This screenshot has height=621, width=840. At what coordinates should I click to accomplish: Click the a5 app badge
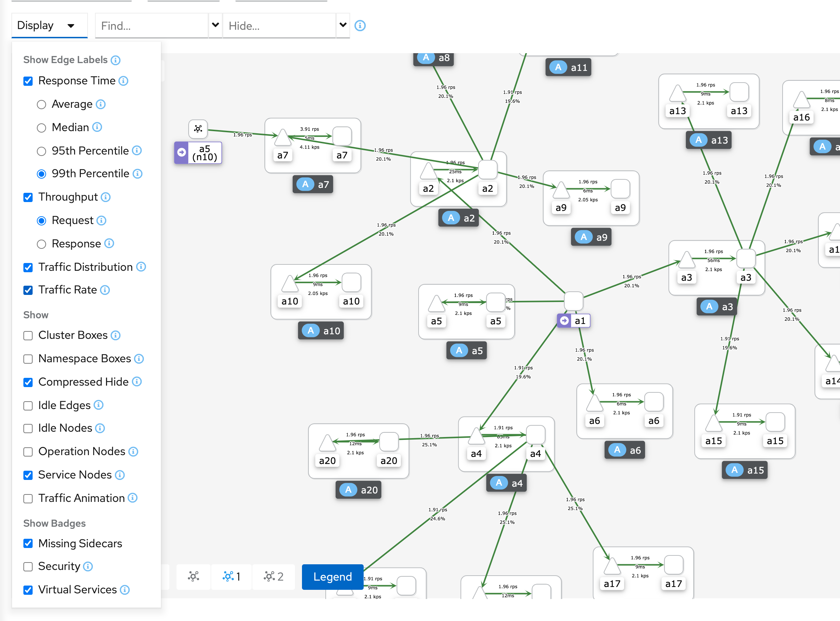[466, 350]
